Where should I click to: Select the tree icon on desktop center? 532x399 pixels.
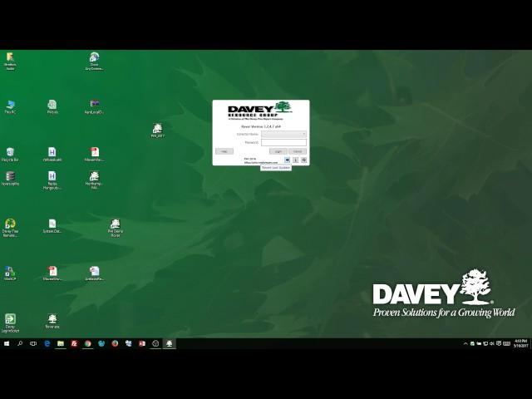point(157,130)
